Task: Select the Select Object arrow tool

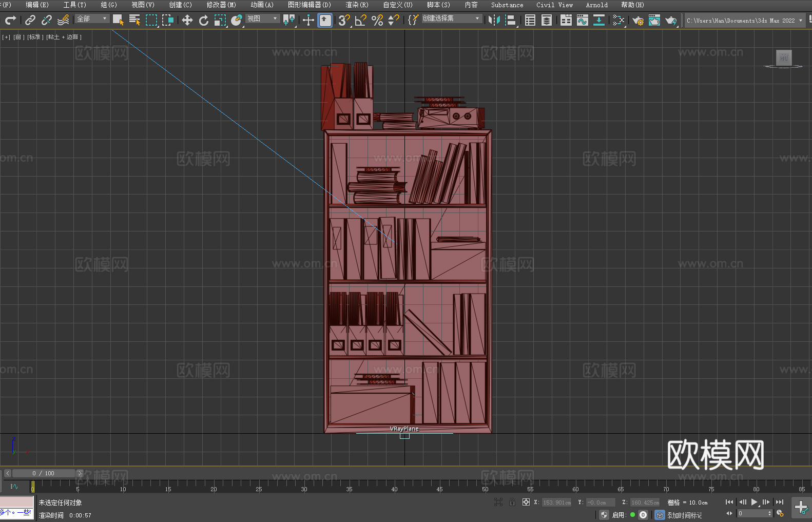Action: (x=118, y=20)
